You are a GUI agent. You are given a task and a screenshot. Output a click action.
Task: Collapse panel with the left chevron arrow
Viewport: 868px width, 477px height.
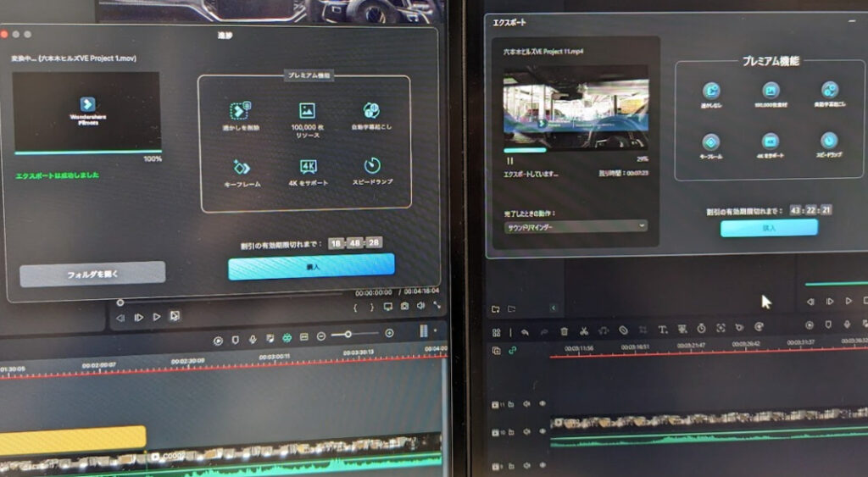pyautogui.click(x=553, y=308)
